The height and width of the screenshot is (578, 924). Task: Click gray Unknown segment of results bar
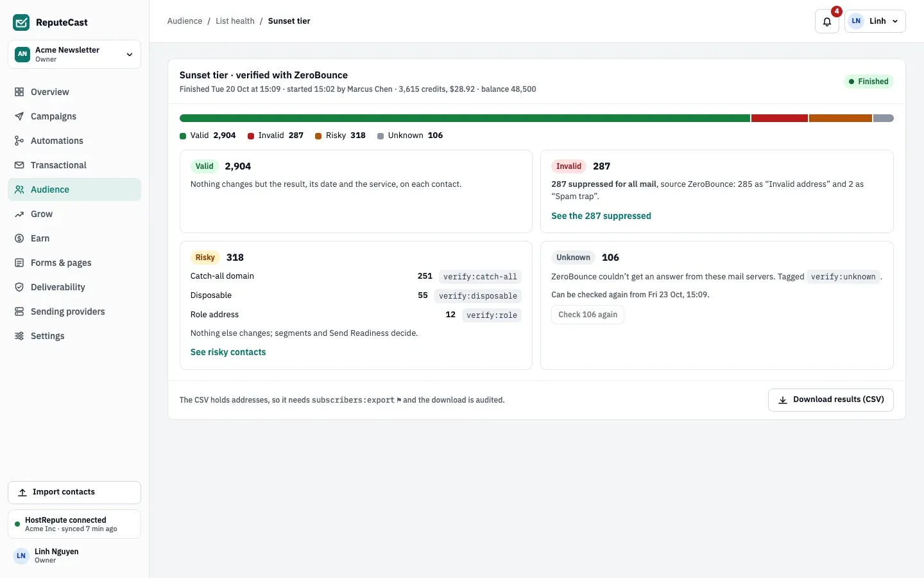pos(884,118)
